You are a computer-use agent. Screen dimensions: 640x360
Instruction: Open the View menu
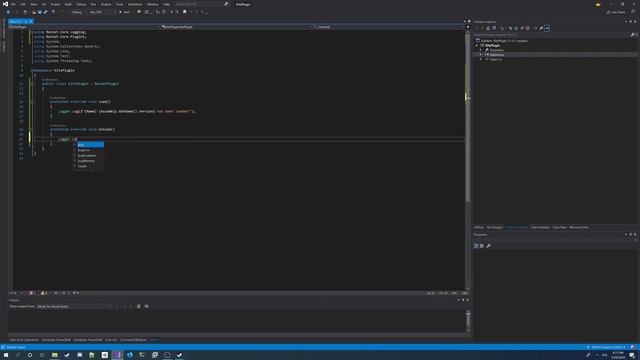[x=33, y=4]
